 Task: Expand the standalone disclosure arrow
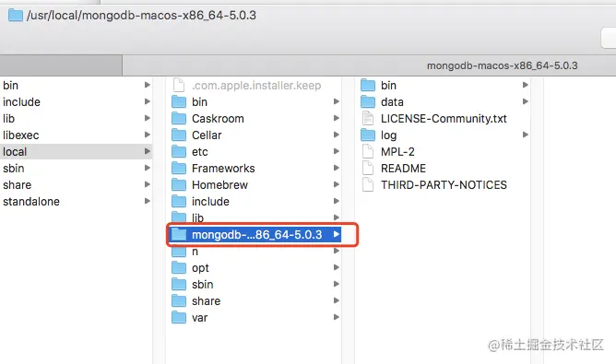point(148,201)
